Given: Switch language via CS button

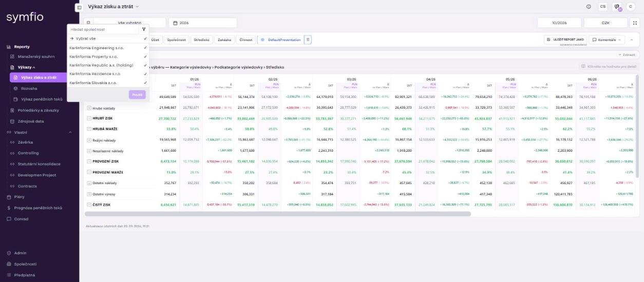Looking at the screenshot, I should pos(603,7).
